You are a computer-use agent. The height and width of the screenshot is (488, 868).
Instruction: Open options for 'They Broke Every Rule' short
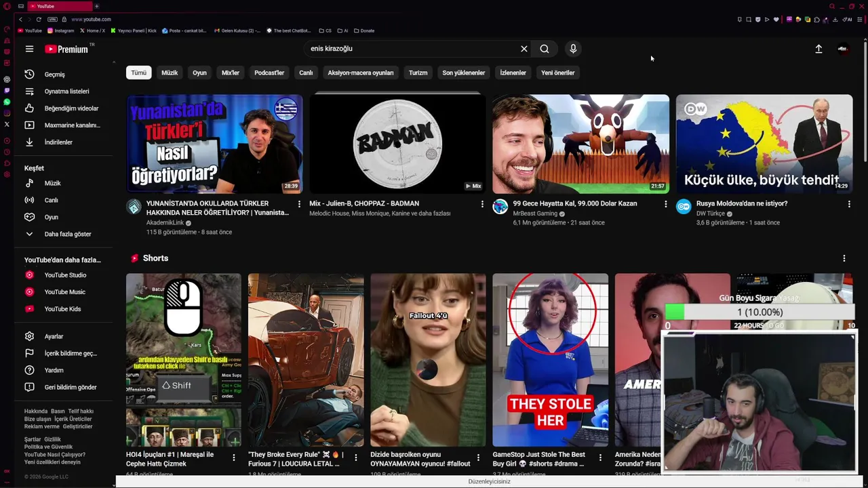pos(356,458)
